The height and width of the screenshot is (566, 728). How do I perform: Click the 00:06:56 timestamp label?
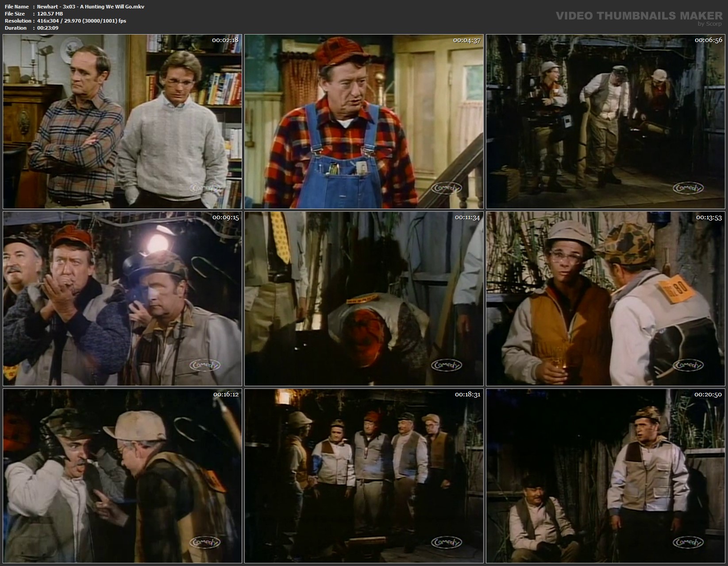coord(709,40)
